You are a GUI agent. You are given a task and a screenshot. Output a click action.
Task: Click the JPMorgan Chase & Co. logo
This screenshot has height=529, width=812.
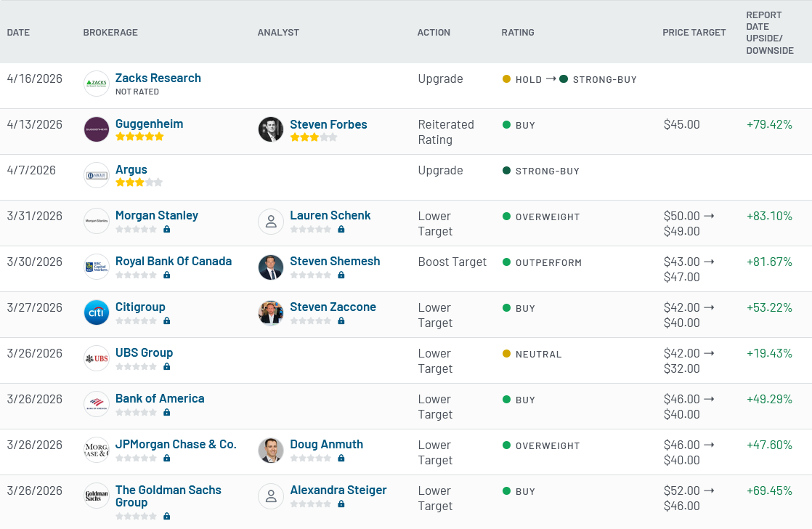click(x=97, y=450)
